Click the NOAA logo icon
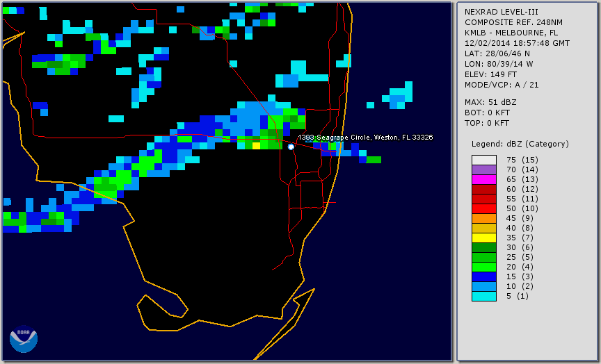This screenshot has height=364, width=601. [x=24, y=339]
